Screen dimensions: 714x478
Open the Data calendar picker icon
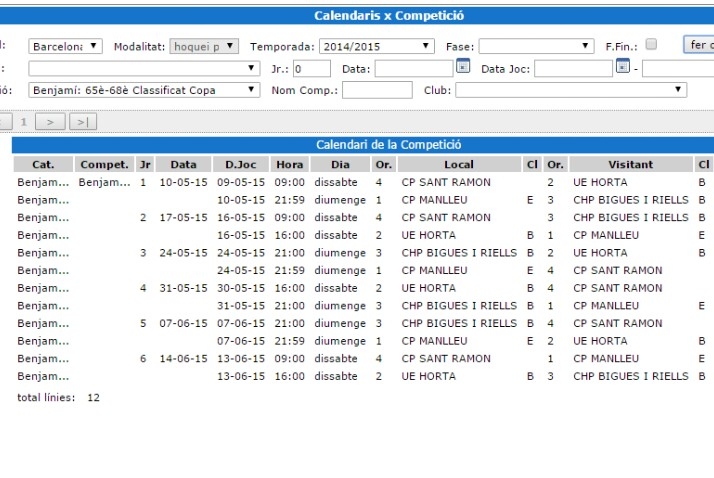coord(462,68)
